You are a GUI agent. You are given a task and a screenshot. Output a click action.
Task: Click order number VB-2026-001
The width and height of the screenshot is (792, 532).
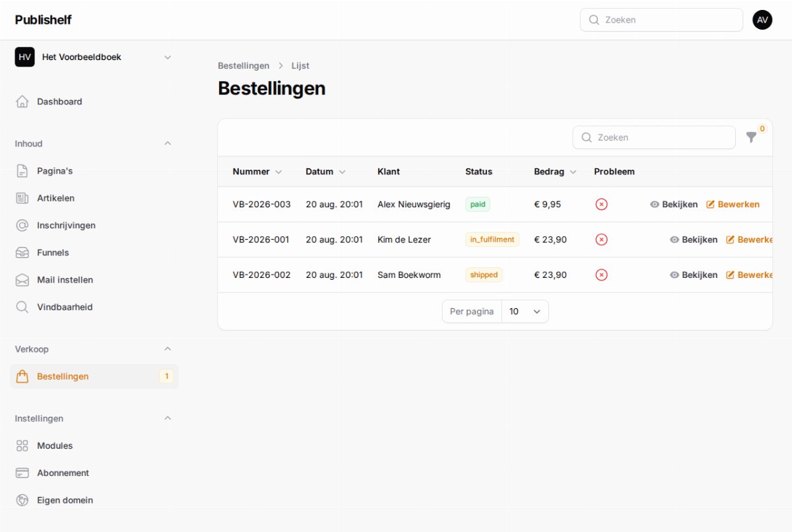261,240
